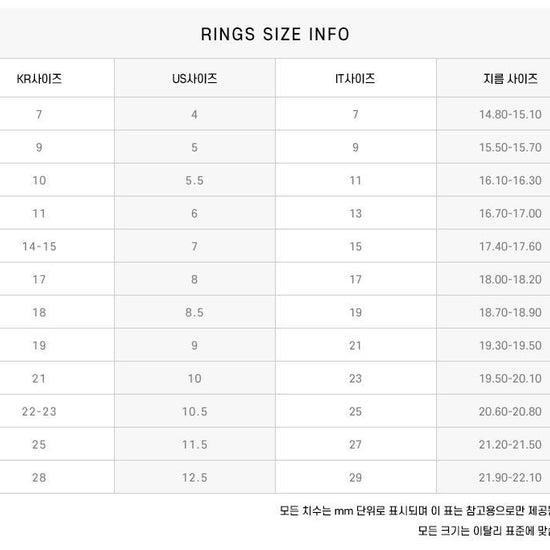Viewport: 550px width, 550px height.
Task: Click IT size cell 29
Action: point(355,477)
